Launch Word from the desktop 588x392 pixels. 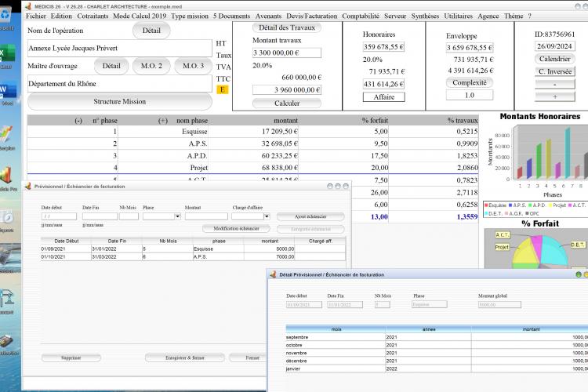(x=7, y=93)
